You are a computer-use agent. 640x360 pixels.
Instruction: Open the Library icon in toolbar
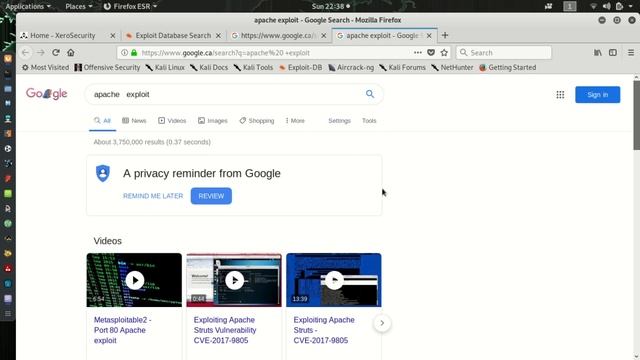598,52
